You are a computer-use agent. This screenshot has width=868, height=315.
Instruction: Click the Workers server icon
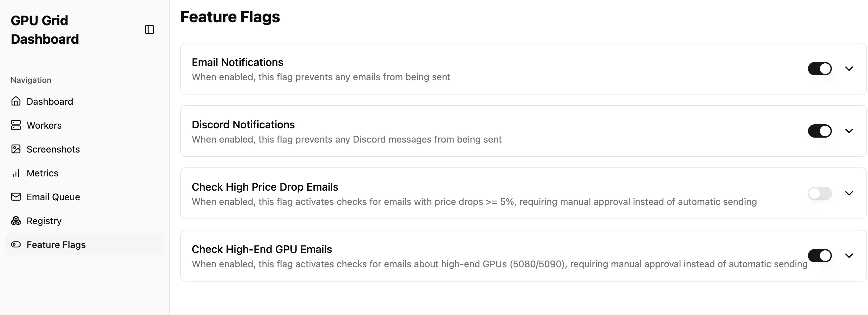[x=16, y=125]
